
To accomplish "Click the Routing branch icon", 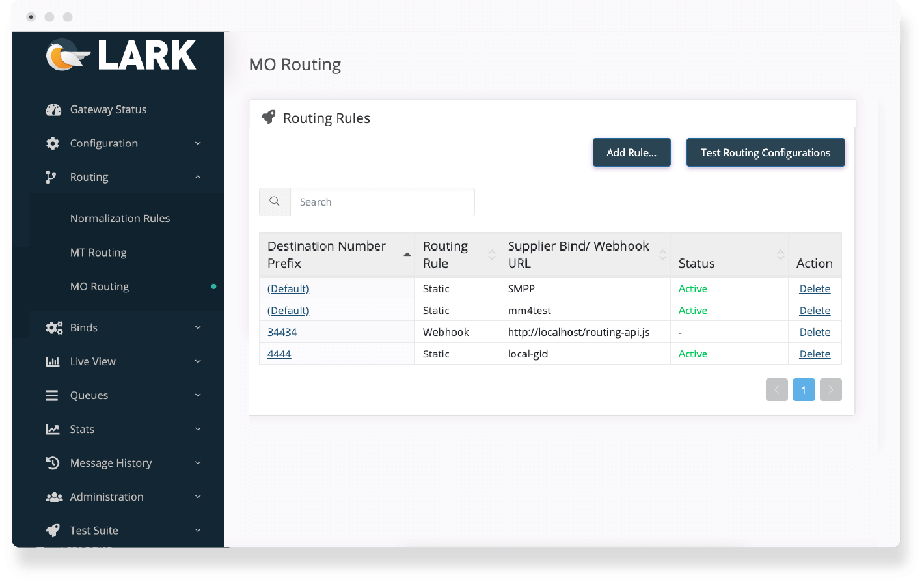I will pyautogui.click(x=51, y=177).
